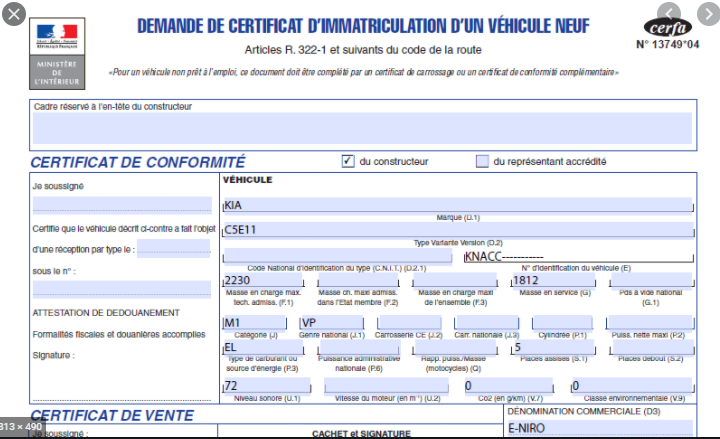
Task: Toggle the 'du constructeur' checkbox
Action: pyautogui.click(x=348, y=161)
